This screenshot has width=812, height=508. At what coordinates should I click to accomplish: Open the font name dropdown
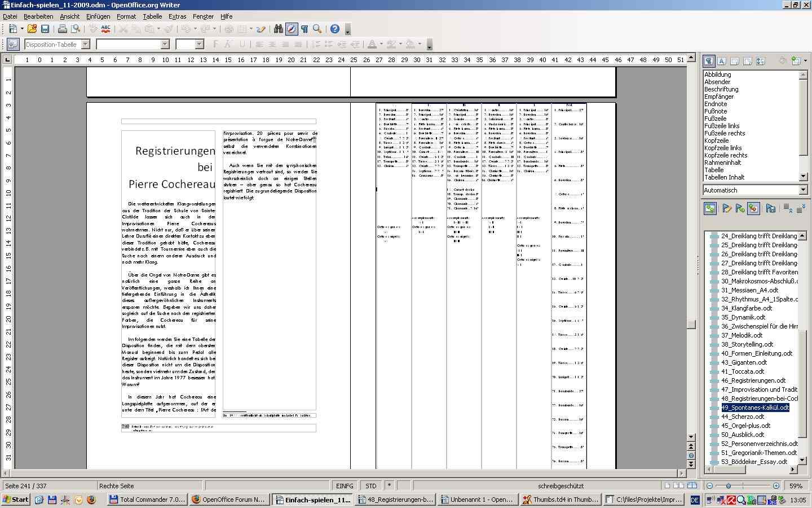(x=165, y=44)
